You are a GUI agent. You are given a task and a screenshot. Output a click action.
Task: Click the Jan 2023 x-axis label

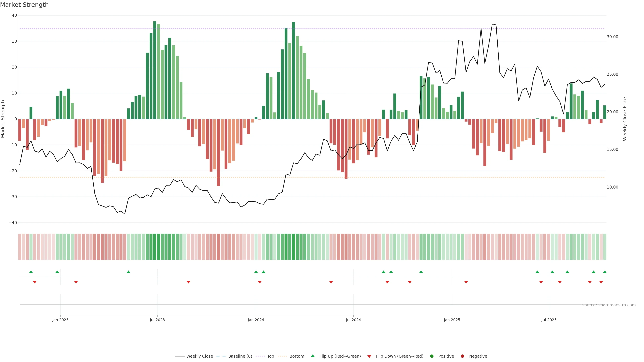pos(60,320)
